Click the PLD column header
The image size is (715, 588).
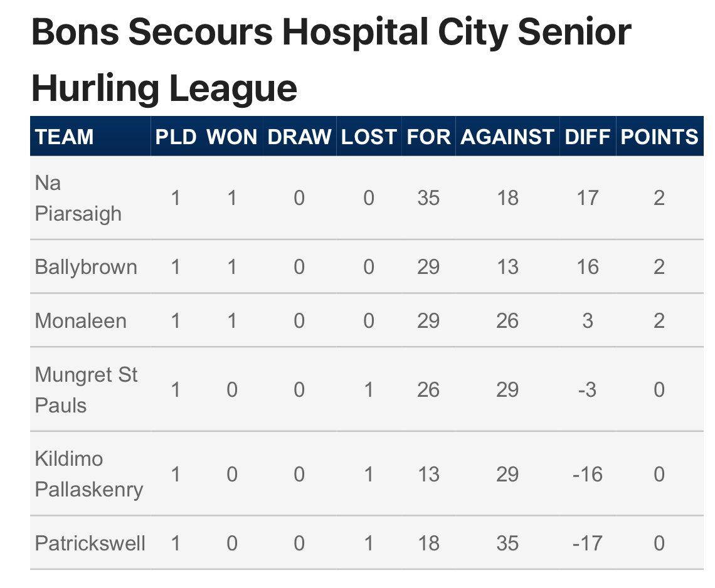tap(176, 137)
